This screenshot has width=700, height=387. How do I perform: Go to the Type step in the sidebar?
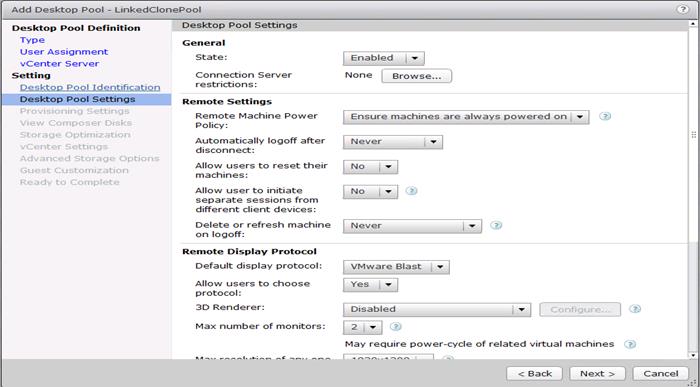tap(32, 40)
